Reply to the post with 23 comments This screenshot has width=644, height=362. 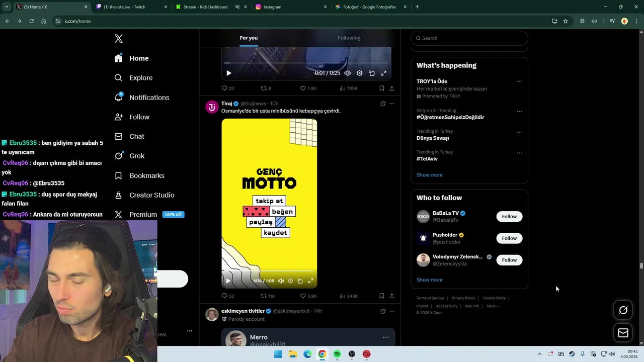[x=227, y=88]
